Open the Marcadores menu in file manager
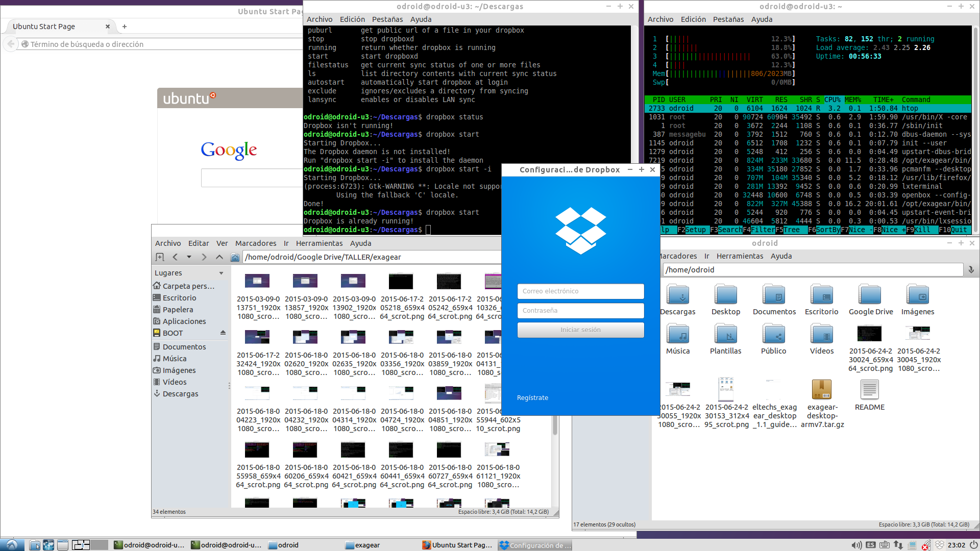This screenshot has width=980, height=551. click(x=256, y=243)
